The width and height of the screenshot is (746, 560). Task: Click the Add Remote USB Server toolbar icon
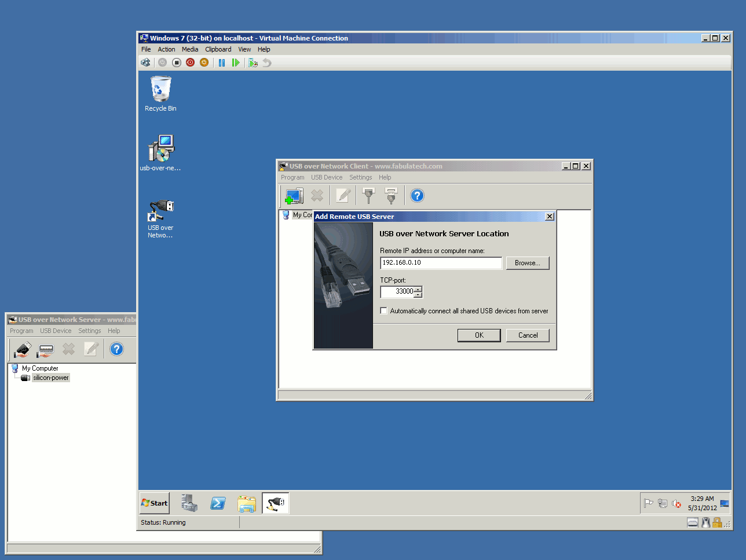point(294,196)
